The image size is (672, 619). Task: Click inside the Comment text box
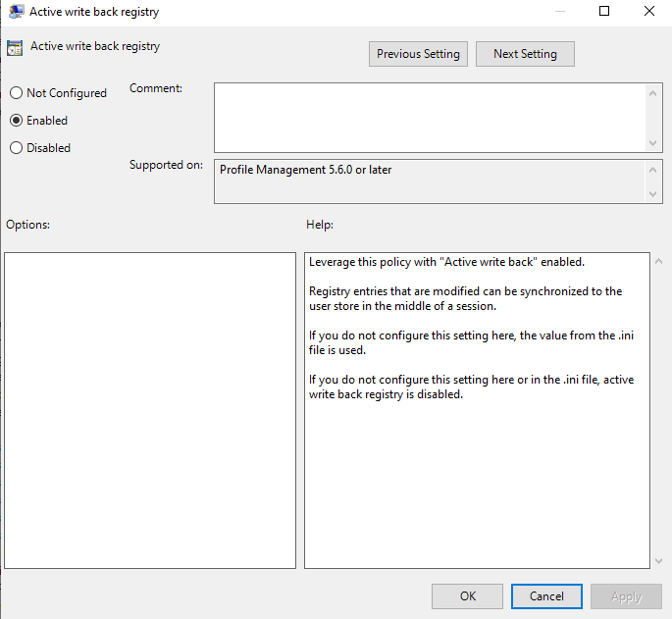(429, 117)
